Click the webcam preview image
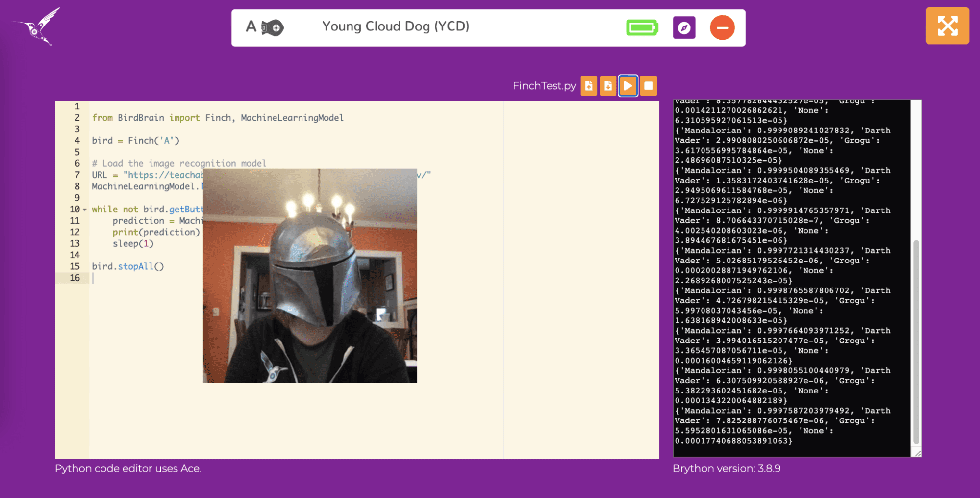The width and height of the screenshot is (980, 498). pos(310,276)
